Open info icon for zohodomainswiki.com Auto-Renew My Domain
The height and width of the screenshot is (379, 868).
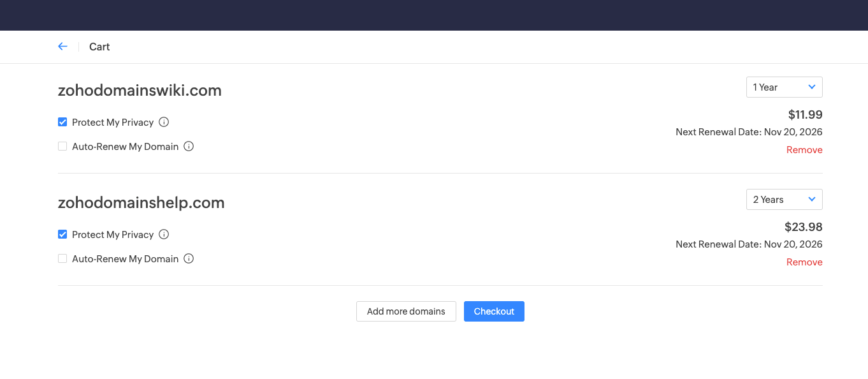[189, 146]
